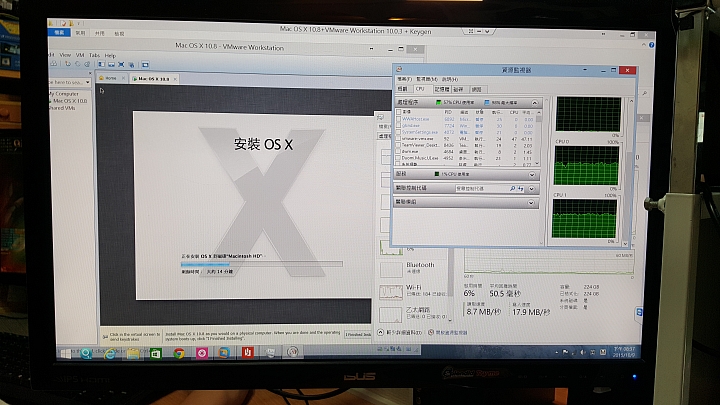Open the Overview tab in Resource Monitor
This screenshot has height=405, width=720.
click(403, 89)
